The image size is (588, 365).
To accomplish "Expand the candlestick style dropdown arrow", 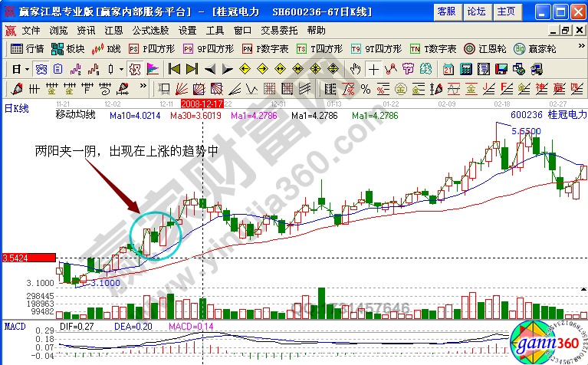I will [x=121, y=68].
